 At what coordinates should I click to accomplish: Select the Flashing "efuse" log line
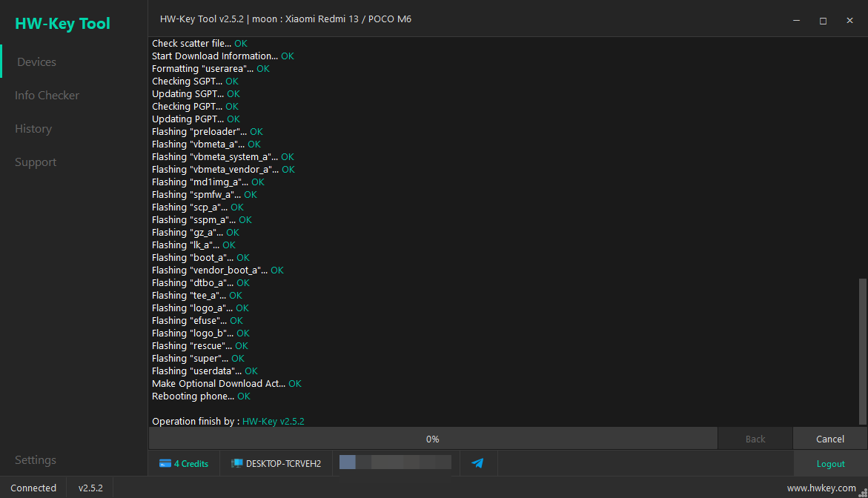click(198, 321)
